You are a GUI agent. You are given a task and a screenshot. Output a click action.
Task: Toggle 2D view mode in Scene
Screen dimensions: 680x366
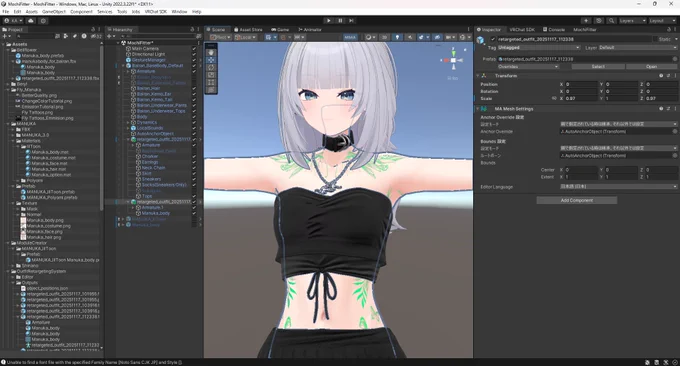384,37
